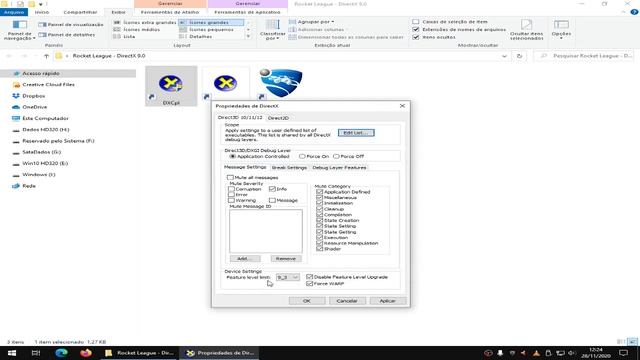
Task: Open Dropbox in navigation pane
Action: click(29, 96)
